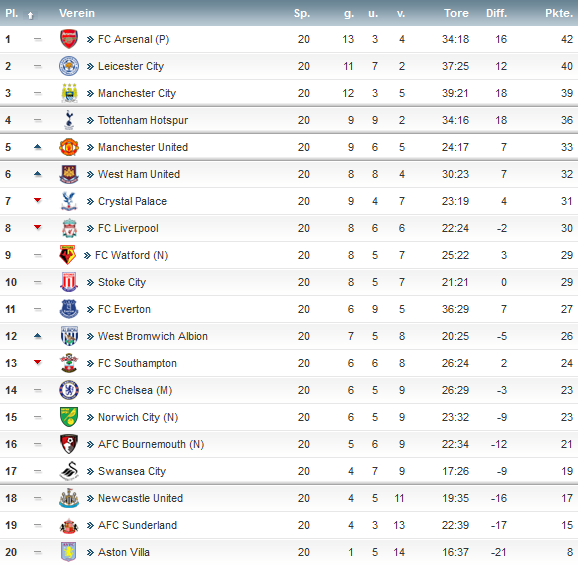Select the West Ham United crest

pyautogui.click(x=69, y=174)
